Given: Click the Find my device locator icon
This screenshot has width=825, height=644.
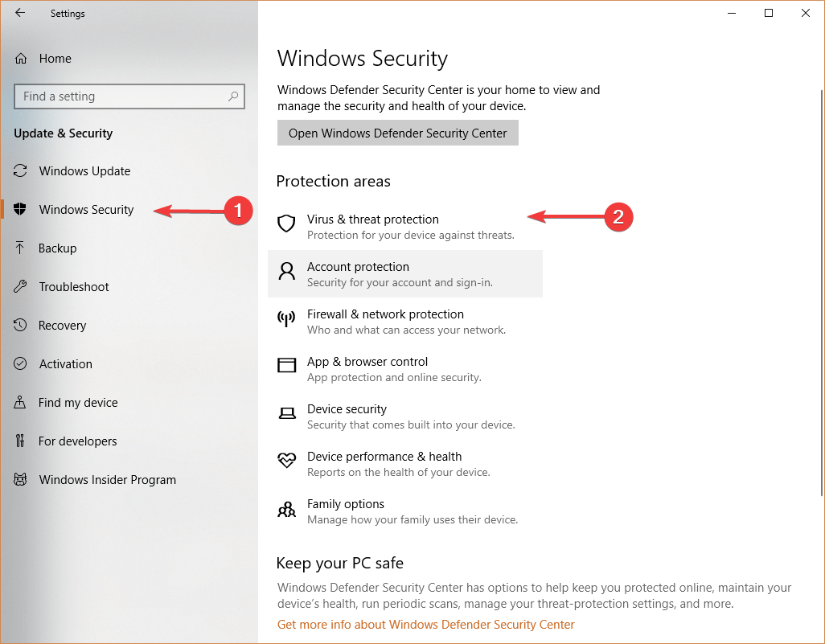Looking at the screenshot, I should click(x=21, y=402).
